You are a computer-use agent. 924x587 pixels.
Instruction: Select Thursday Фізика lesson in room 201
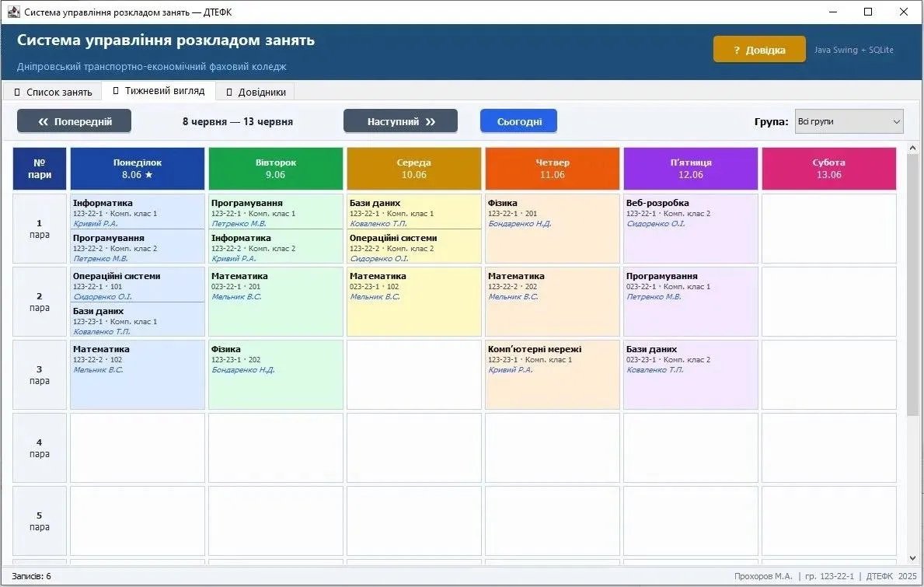point(553,228)
